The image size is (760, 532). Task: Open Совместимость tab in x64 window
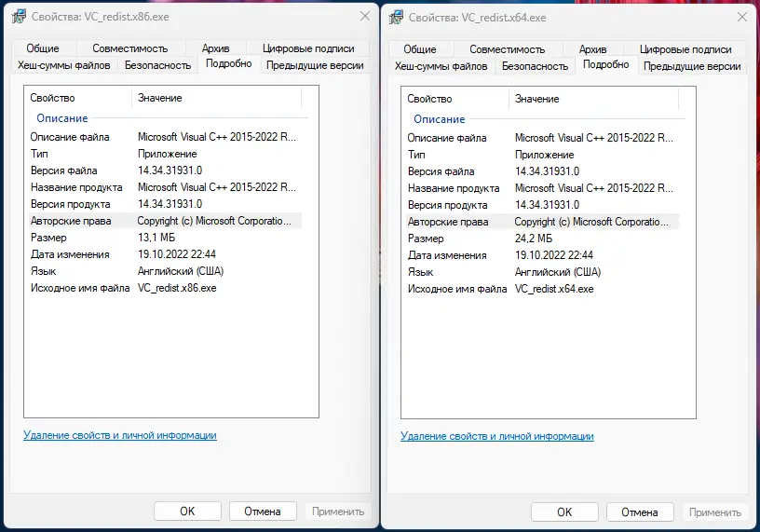click(x=507, y=49)
